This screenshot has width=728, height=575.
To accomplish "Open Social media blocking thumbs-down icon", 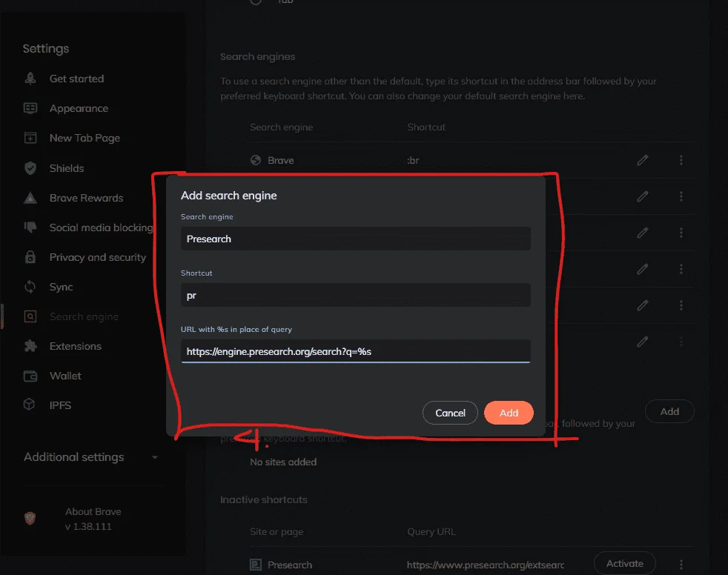I will point(30,227).
